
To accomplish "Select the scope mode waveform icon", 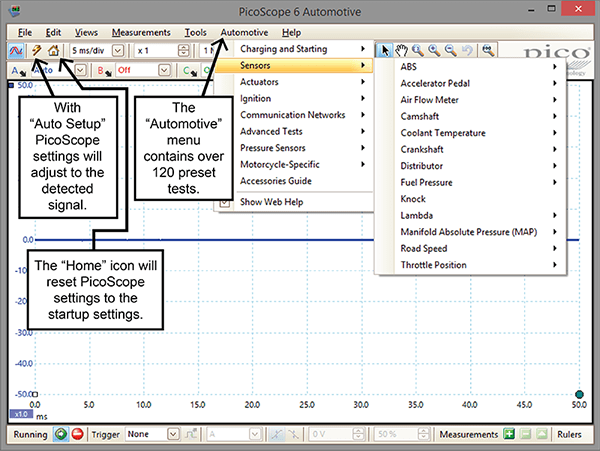I will pyautogui.click(x=16, y=50).
